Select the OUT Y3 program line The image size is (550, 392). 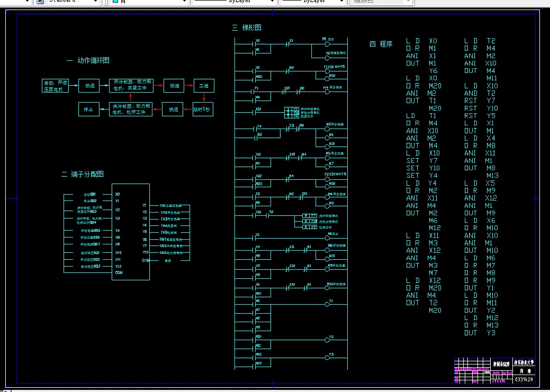click(x=480, y=333)
